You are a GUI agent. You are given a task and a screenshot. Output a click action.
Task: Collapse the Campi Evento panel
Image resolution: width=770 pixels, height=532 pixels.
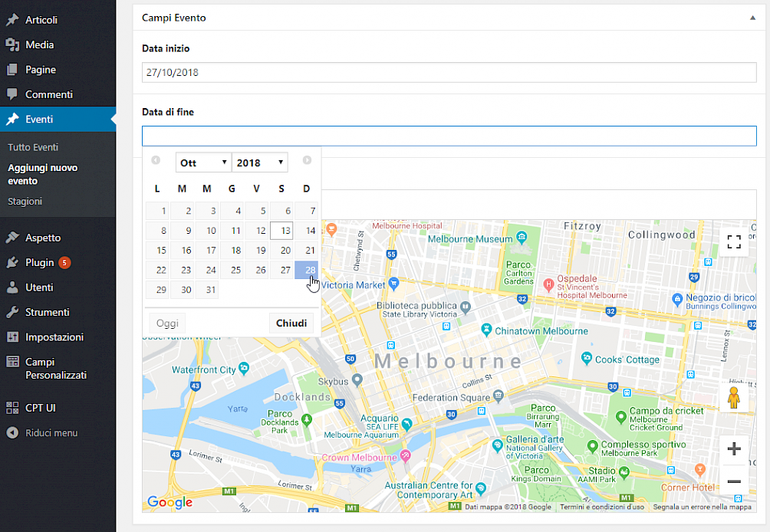point(752,18)
